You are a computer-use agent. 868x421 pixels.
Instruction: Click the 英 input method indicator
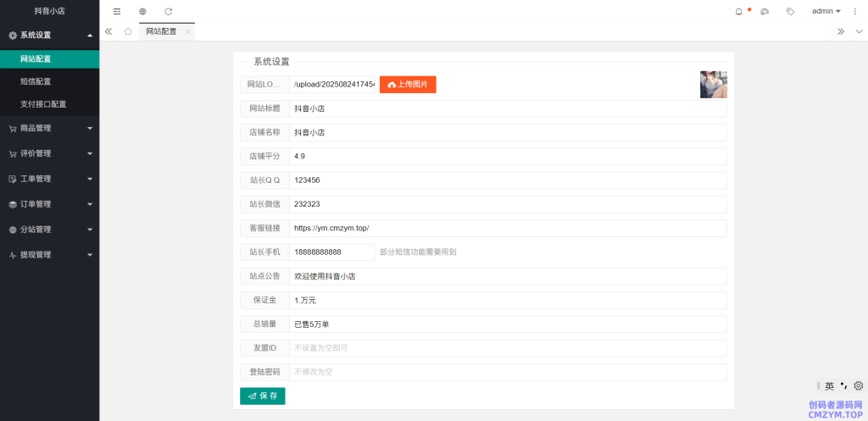tap(829, 386)
